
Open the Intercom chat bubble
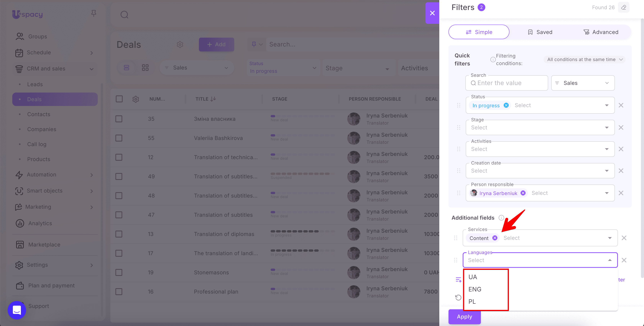[17, 310]
